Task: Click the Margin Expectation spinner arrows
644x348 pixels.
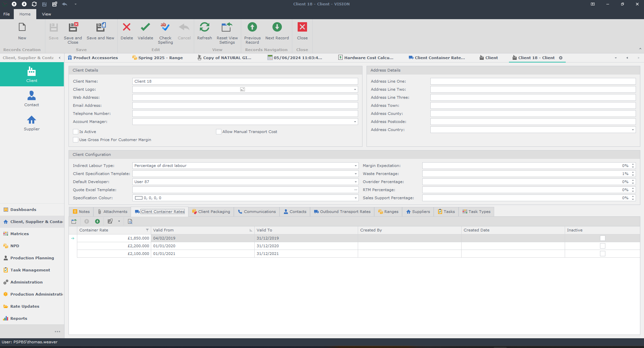Action: pos(633,166)
